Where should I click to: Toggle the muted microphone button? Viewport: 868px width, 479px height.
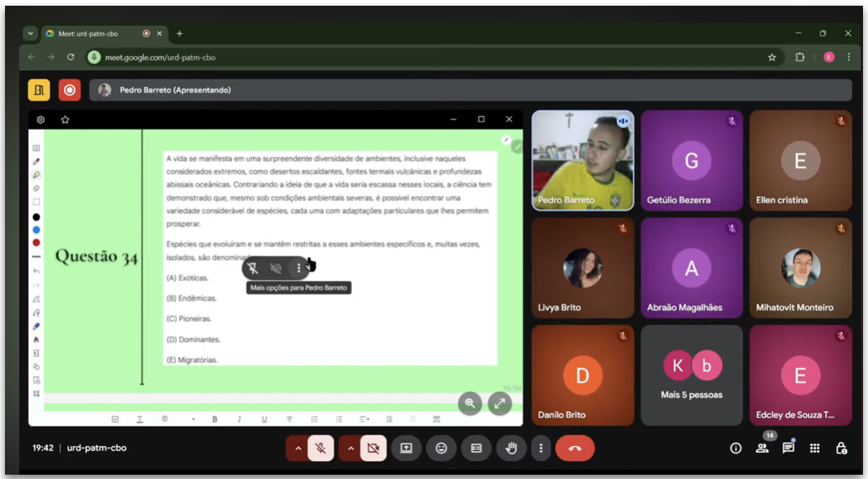coord(321,448)
